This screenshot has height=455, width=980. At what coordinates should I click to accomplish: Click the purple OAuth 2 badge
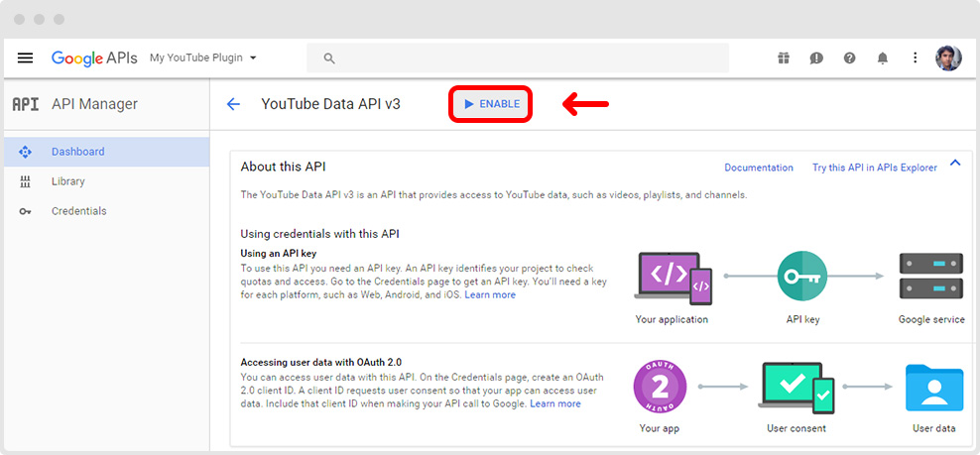point(660,387)
